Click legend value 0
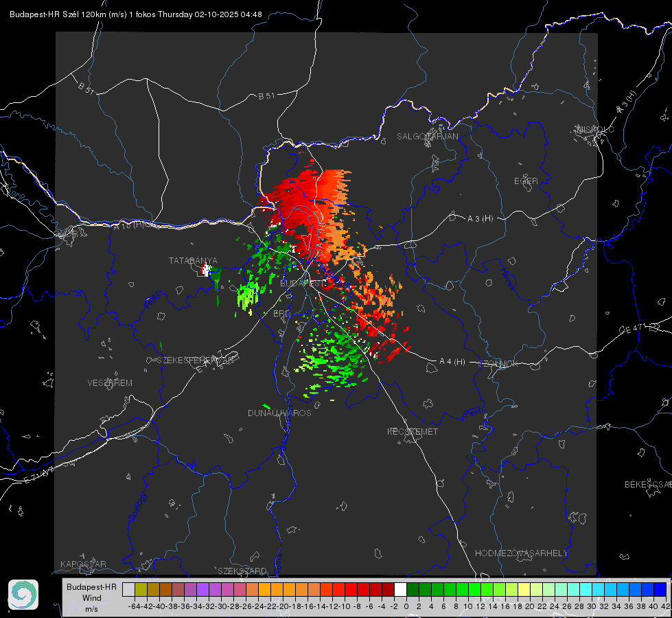Screen dimensions: 672x618 pyautogui.click(x=406, y=606)
